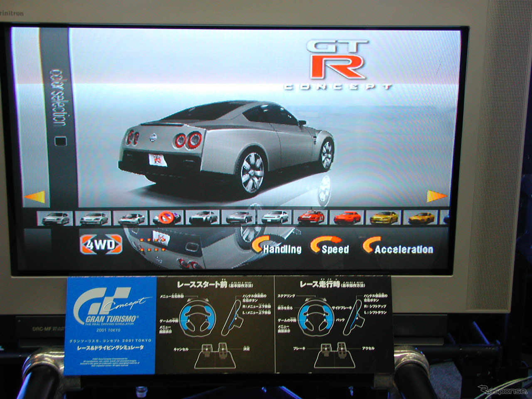The image size is (532, 399).
Task: Select the yellow coupe thumbnail right of the red coupe
Action: pos(384,217)
